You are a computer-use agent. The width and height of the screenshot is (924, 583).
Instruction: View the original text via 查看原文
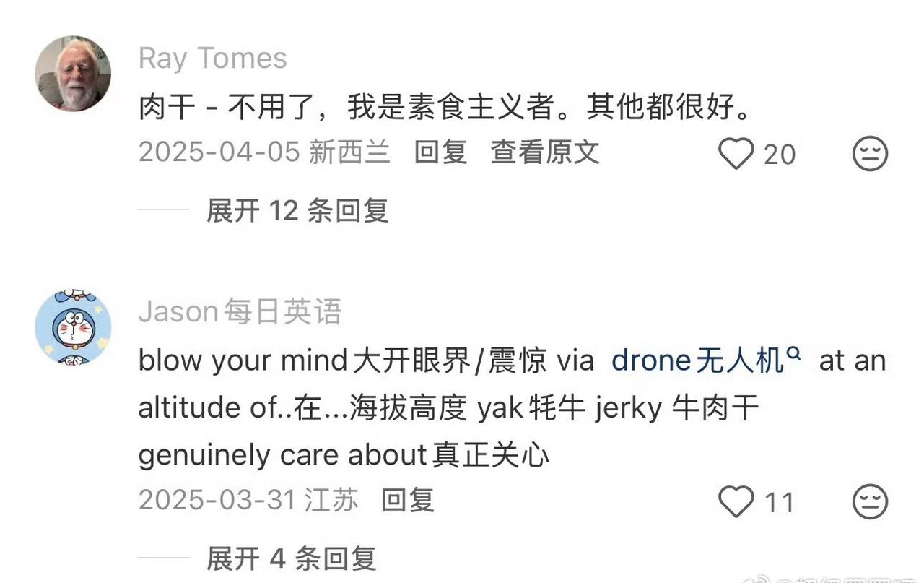pos(545,153)
